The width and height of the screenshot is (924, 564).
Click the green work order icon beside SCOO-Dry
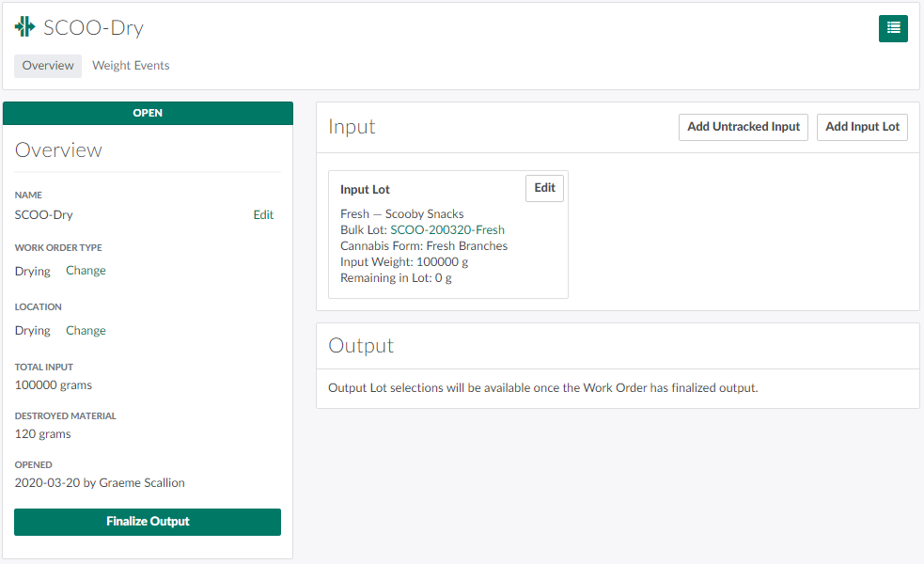pos(25,27)
